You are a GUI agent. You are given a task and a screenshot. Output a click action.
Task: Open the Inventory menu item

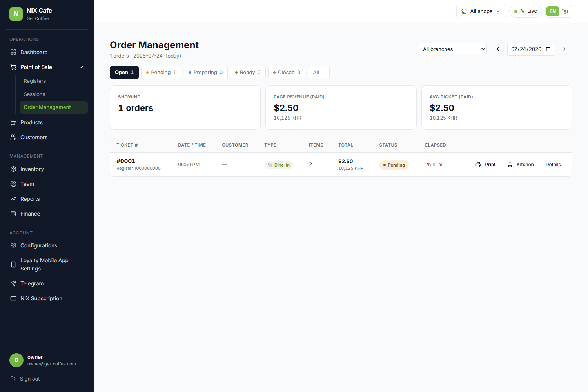tap(47, 169)
